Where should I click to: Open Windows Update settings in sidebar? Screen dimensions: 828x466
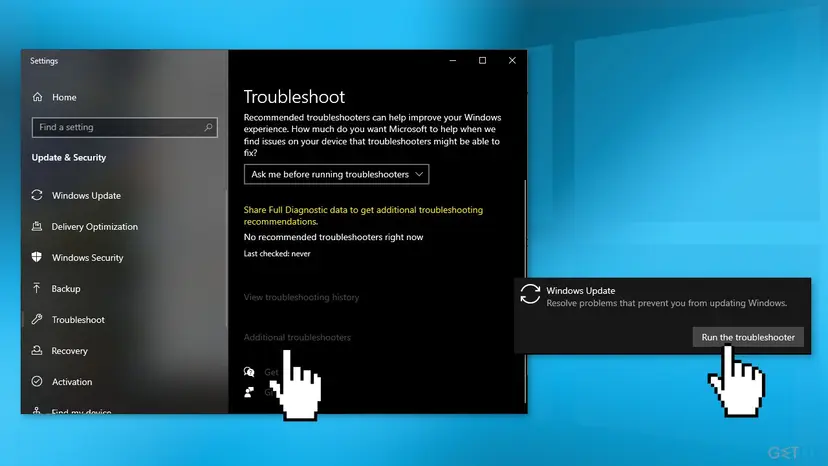click(x=86, y=195)
